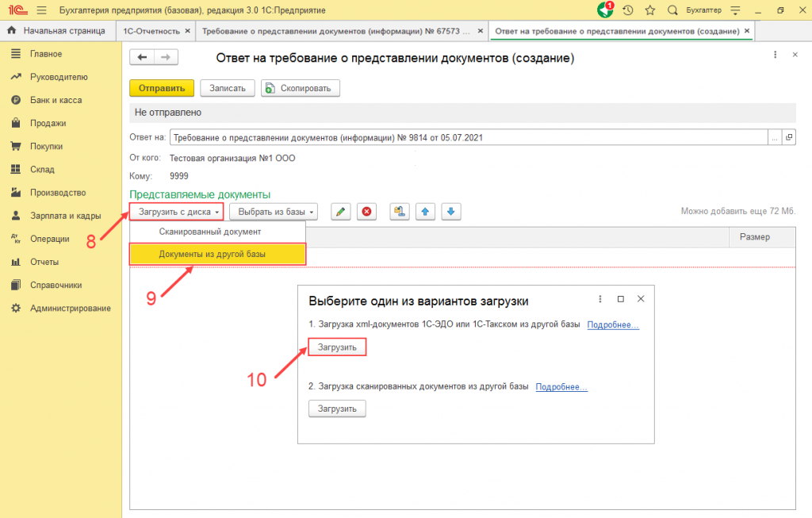Open the Зарплата и кадры section
The image size is (812, 518).
point(65,216)
